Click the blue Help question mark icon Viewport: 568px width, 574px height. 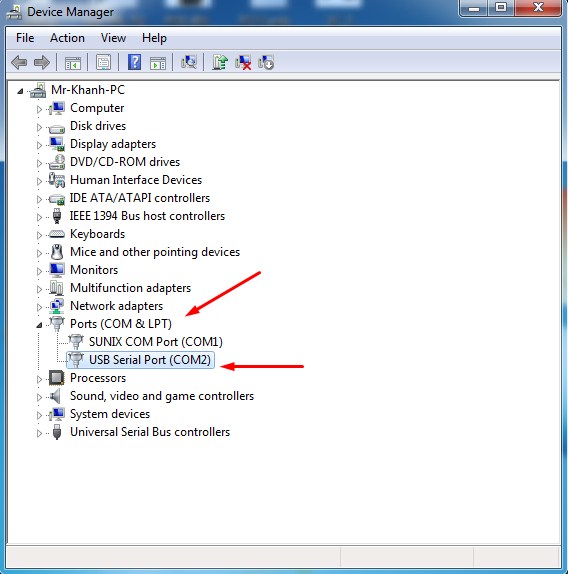134,63
